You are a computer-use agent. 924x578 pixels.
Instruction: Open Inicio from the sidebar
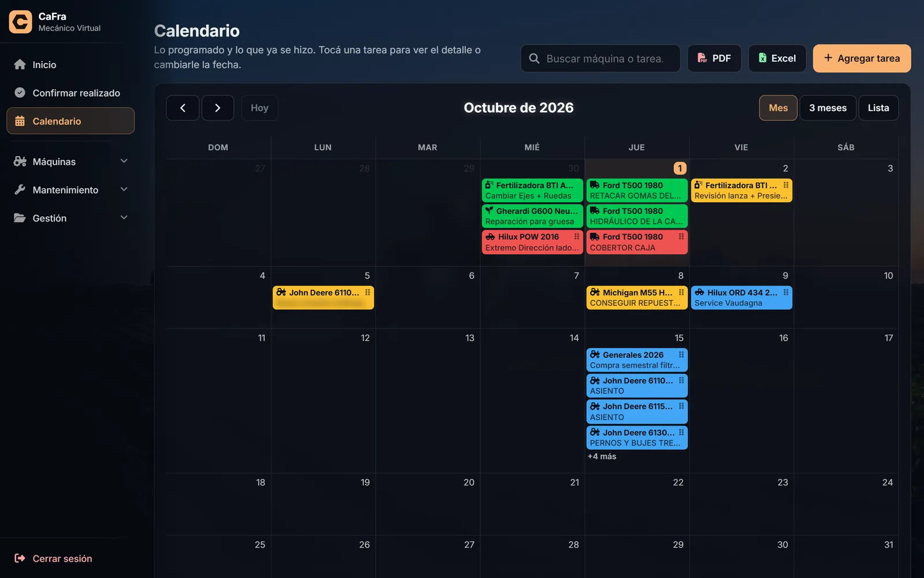pyautogui.click(x=70, y=64)
